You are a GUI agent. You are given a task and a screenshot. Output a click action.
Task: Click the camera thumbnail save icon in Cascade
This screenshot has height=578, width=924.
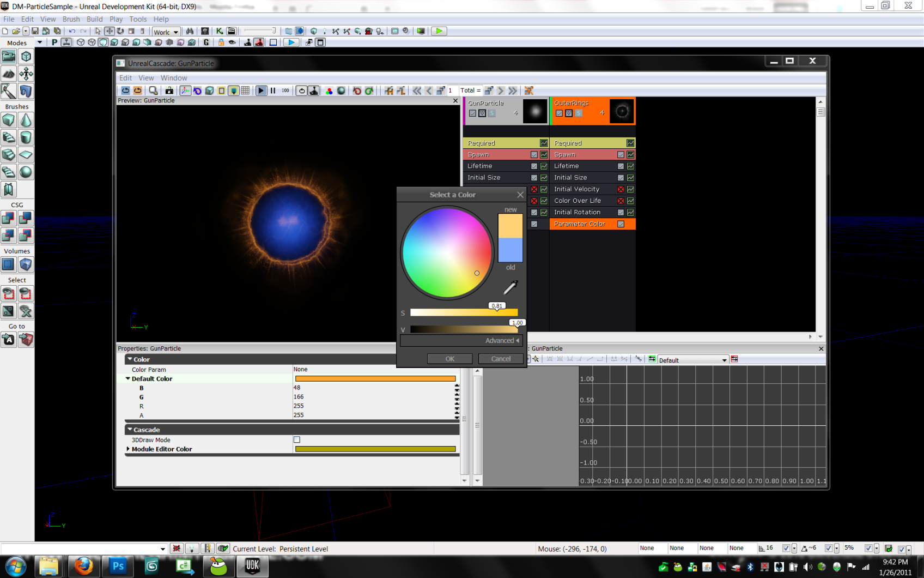pyautogui.click(x=169, y=91)
